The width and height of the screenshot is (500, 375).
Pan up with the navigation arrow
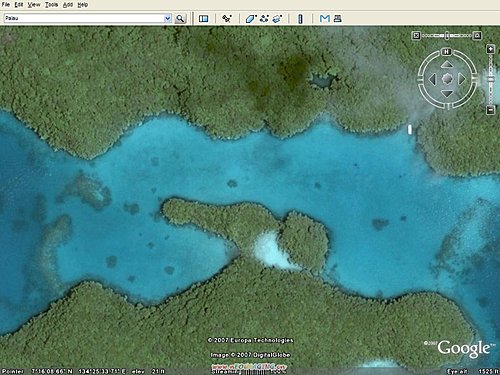(447, 65)
